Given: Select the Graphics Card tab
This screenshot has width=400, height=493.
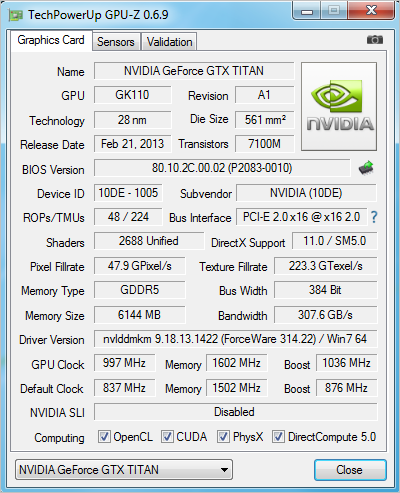Looking at the screenshot, I should 51,40.
